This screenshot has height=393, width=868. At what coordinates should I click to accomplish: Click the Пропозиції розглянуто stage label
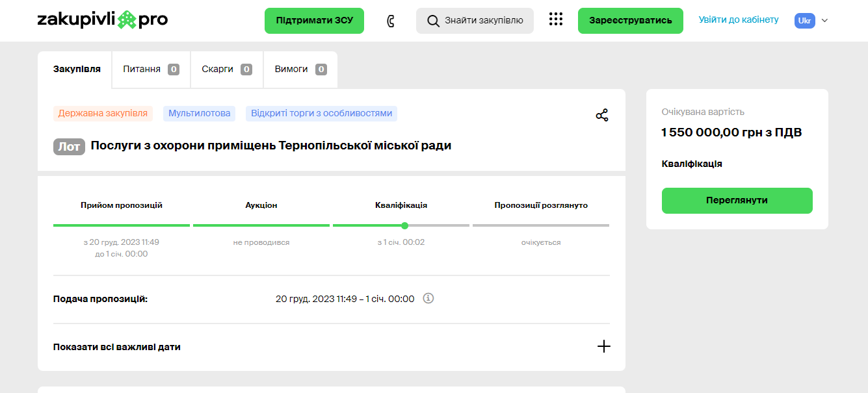pos(541,205)
